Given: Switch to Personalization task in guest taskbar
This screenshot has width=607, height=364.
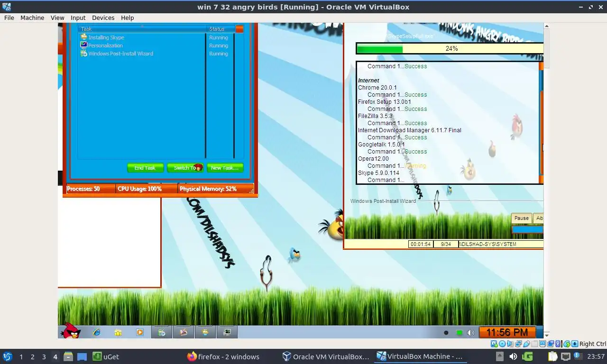Looking at the screenshot, I should coord(184,332).
